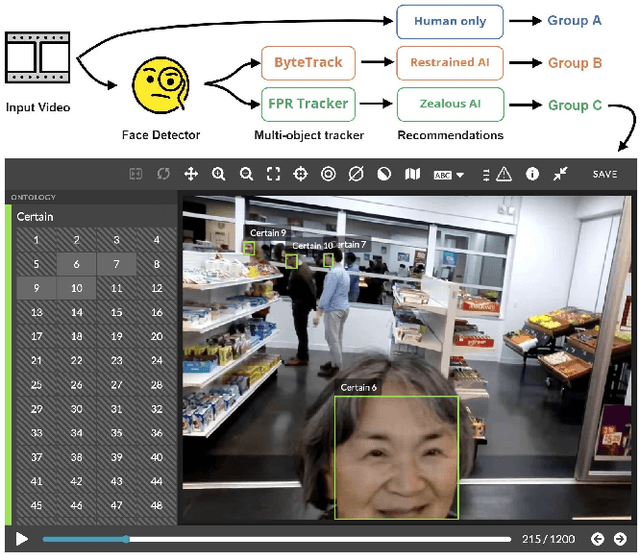
Task: Advance to the next frame arrow
Action: (x=620, y=539)
